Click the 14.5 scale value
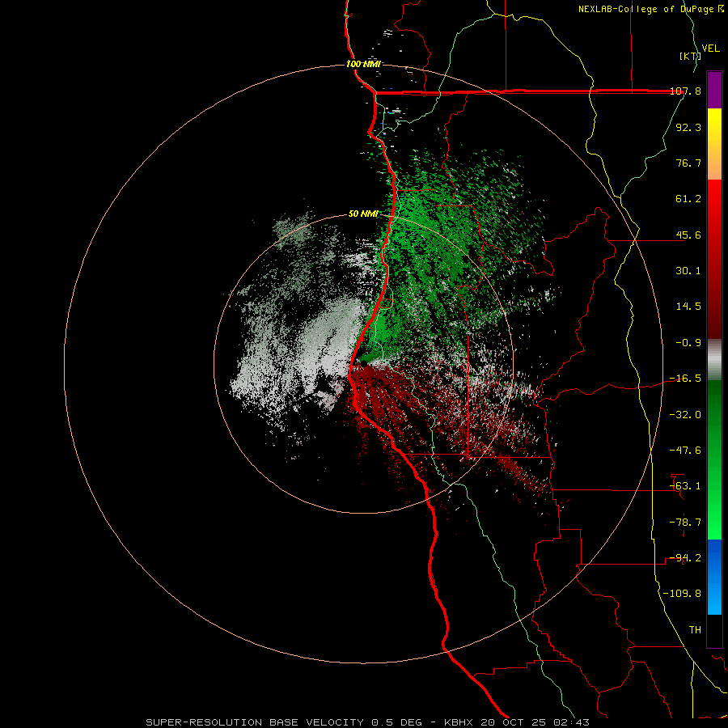Image resolution: width=728 pixels, height=728 pixels. (688, 307)
